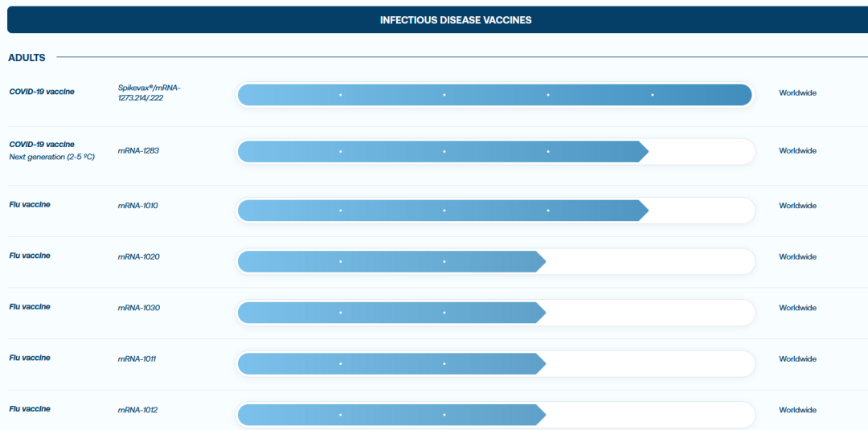The height and width of the screenshot is (430, 868).
Task: Select the Adults section heading
Action: pyautogui.click(x=27, y=58)
